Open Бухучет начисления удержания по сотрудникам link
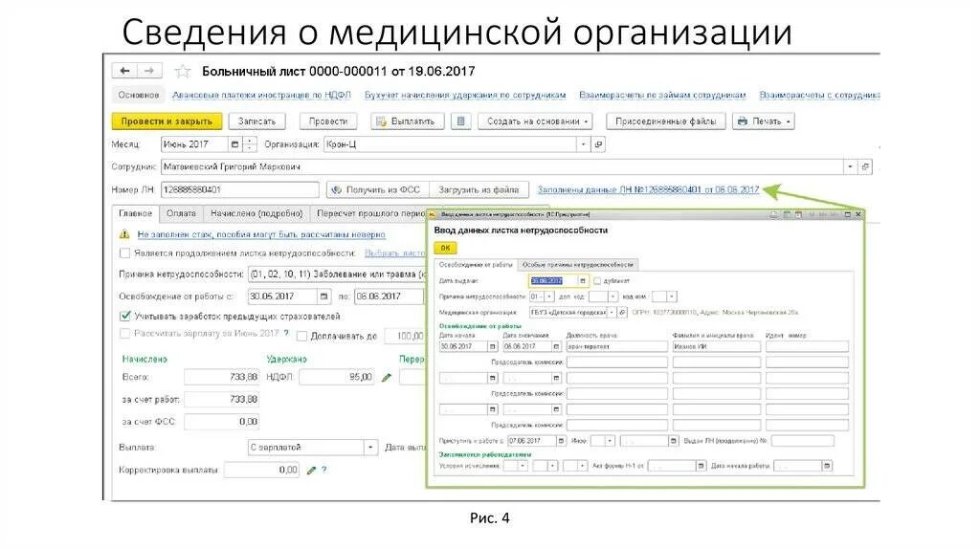Viewport: 980px width, 549px height. (465, 95)
